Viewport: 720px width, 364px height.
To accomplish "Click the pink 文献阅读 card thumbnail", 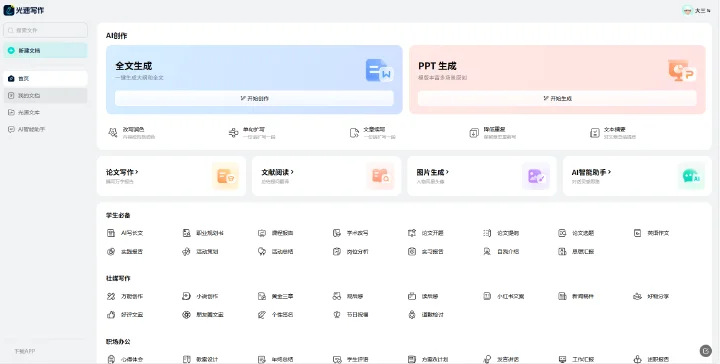I will point(381,176).
